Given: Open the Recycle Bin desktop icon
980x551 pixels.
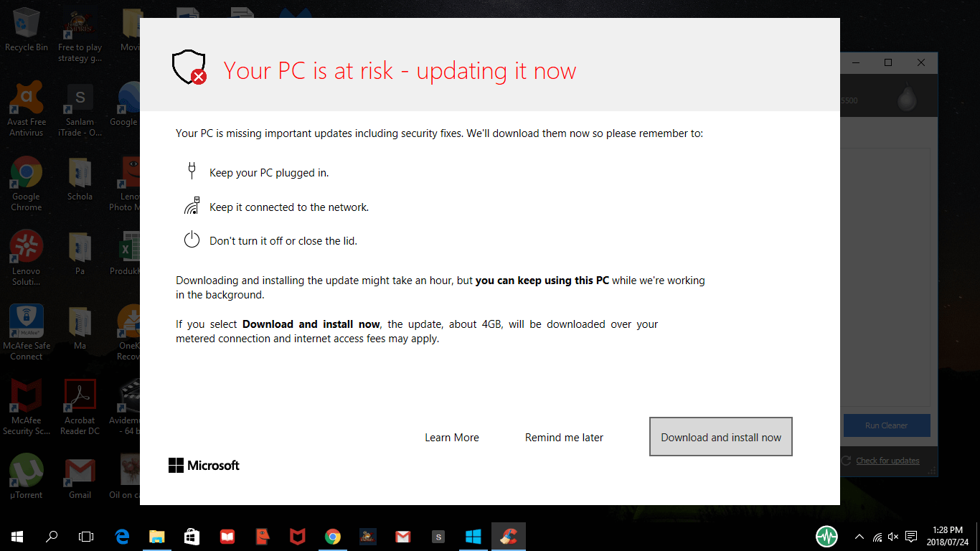Looking at the screenshot, I should point(27,30).
